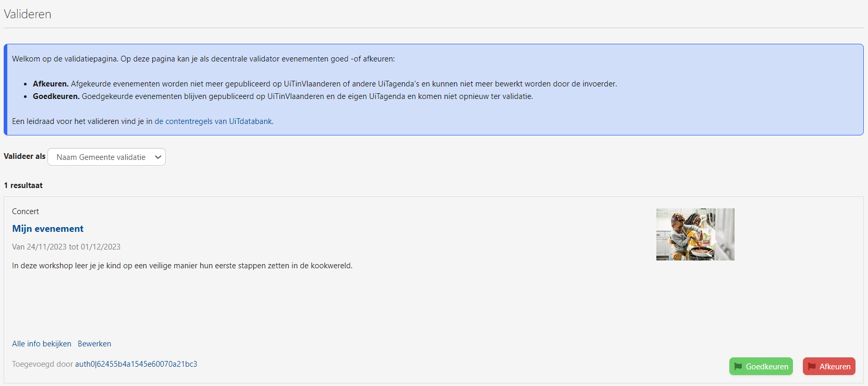
Task: Click Bewerken to edit the event
Action: pos(94,344)
